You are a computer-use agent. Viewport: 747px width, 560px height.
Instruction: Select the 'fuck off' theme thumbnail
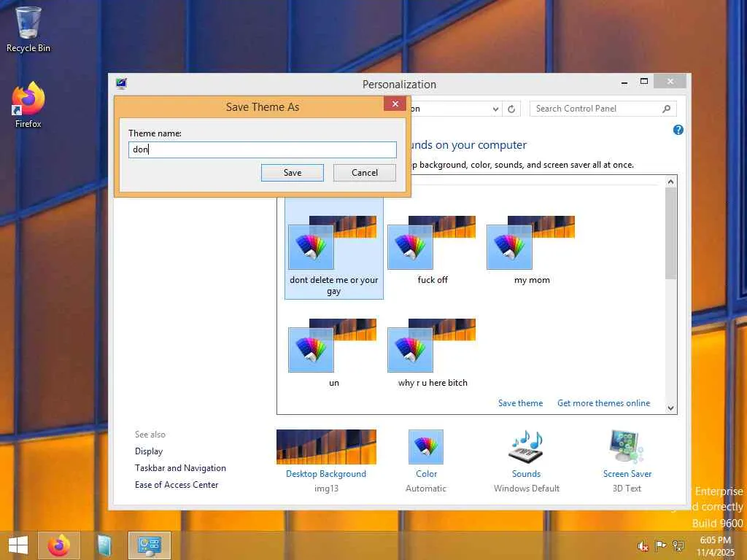click(x=432, y=243)
